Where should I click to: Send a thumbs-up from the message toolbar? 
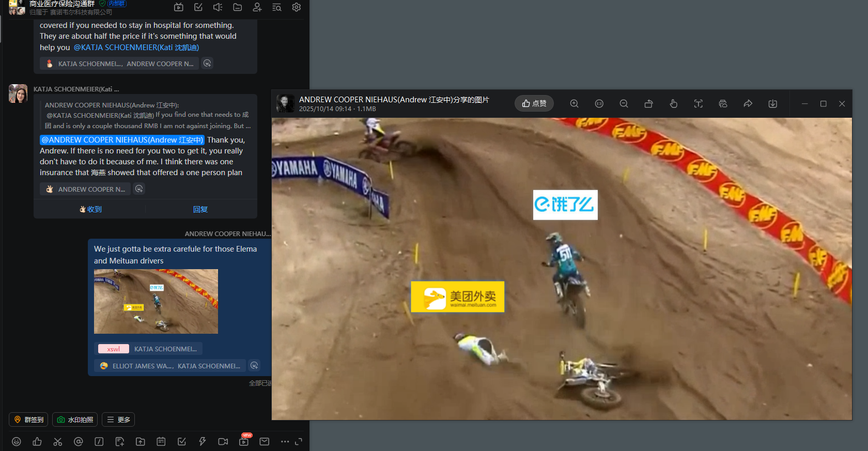[37, 442]
